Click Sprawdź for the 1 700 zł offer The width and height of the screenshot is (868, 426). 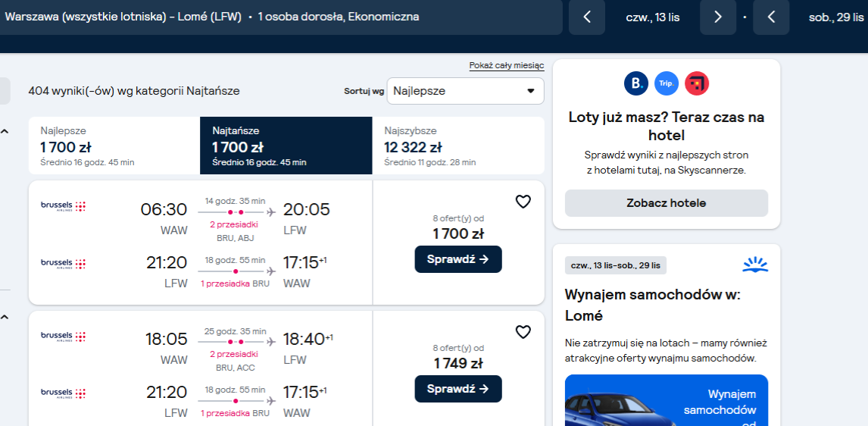tap(457, 259)
